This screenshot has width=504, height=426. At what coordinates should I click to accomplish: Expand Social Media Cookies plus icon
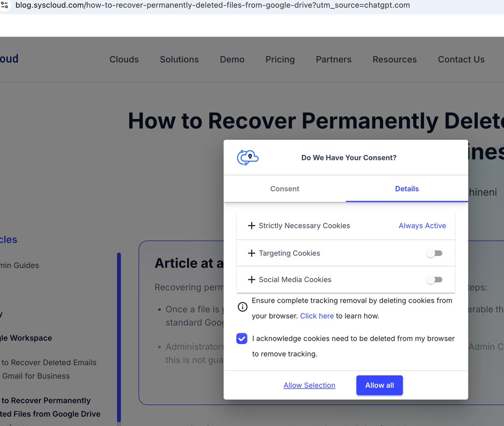click(x=252, y=280)
